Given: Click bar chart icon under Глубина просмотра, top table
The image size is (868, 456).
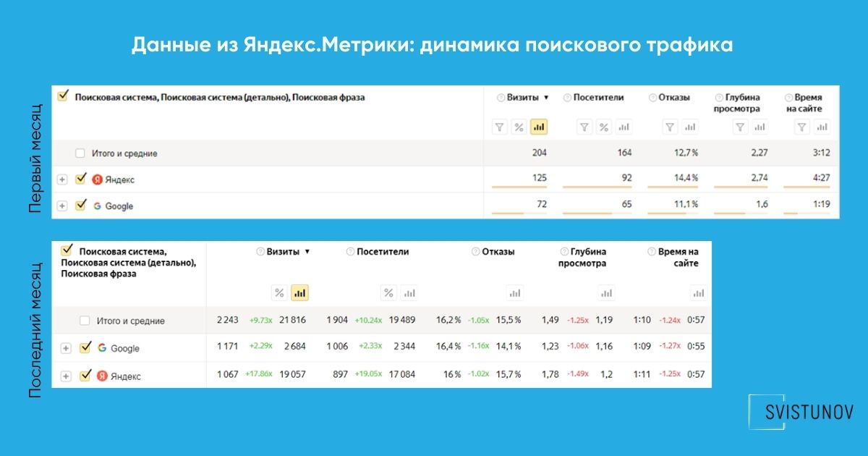Looking at the screenshot, I should coord(759,127).
